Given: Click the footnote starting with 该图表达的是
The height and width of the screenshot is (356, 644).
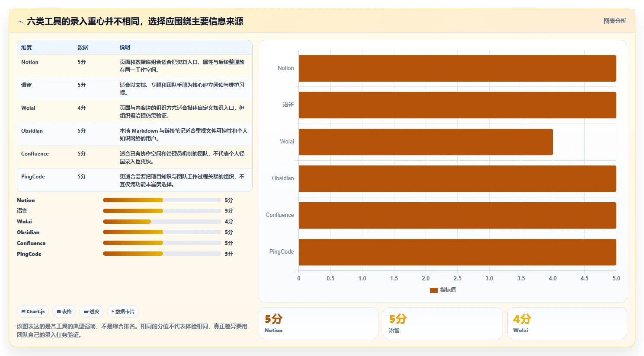Looking at the screenshot, I should coord(132,331).
